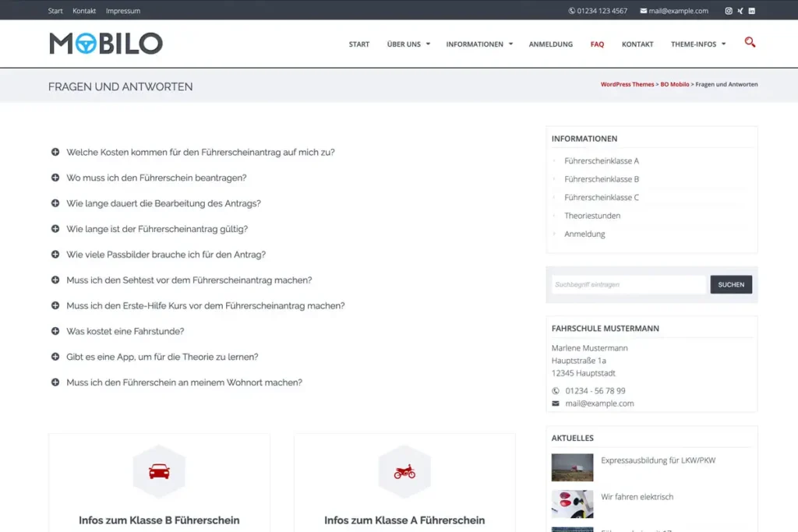The height and width of the screenshot is (532, 798).
Task: Open the THEME-INFOS dropdown menu
Action: 694,44
